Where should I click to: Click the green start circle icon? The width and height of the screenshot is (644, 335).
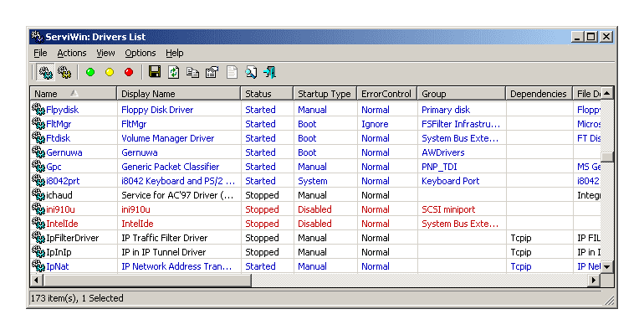pos(90,73)
